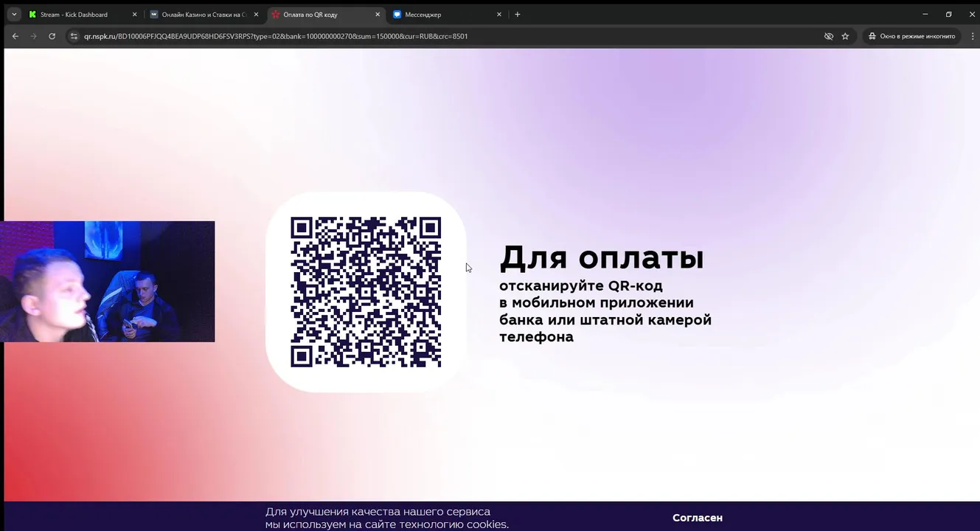Screen dimensions: 980x531
Task: Open a new browser tab
Action: 517,14
